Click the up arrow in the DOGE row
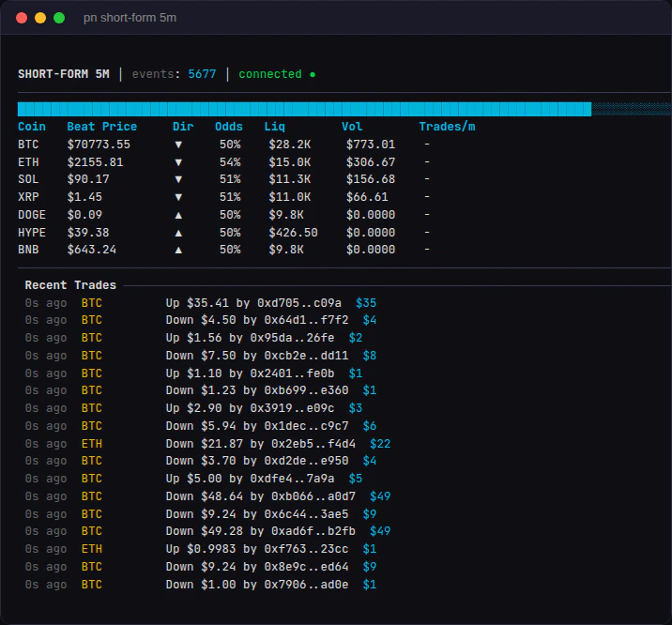The height and width of the screenshot is (625, 672). click(x=178, y=215)
